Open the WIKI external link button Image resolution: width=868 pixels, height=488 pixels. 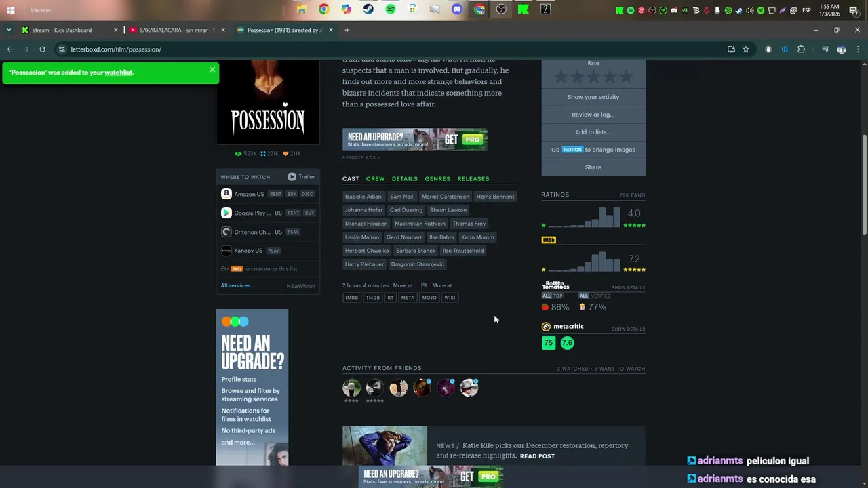click(450, 298)
